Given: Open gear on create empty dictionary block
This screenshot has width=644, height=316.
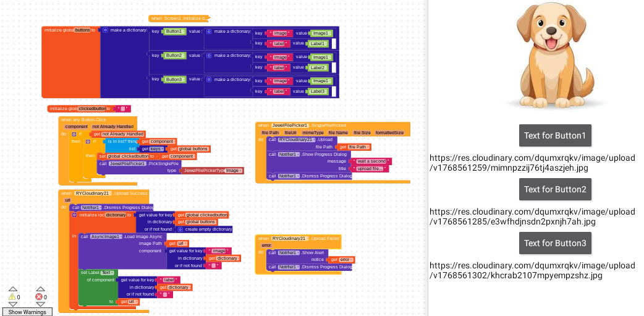Looking at the screenshot, I should click(x=180, y=229).
